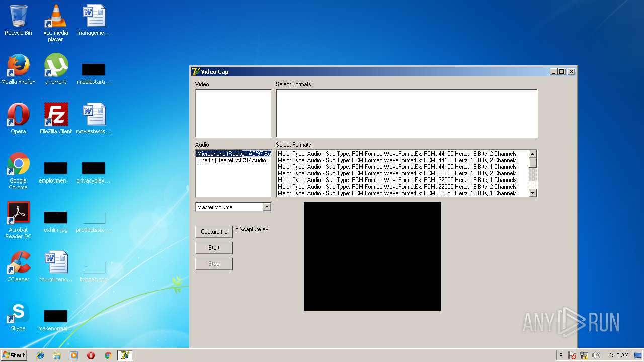Launch CCleaner desktop shortcut
Screen dimensions: 644x362
[18, 266]
